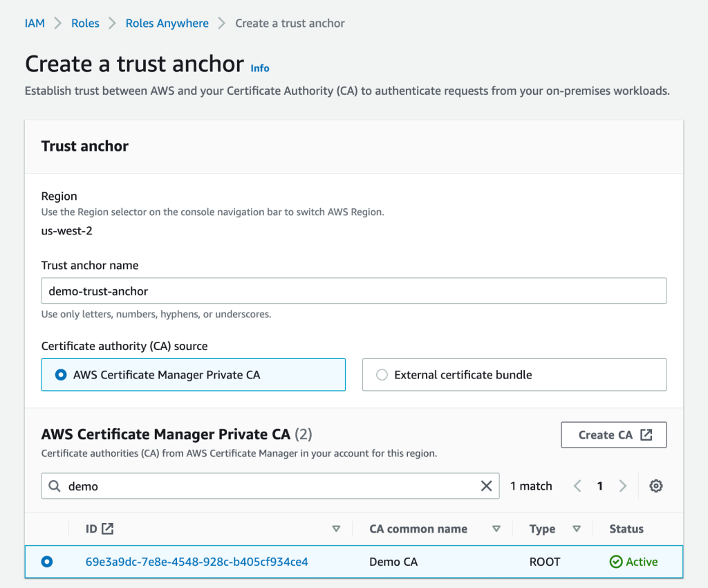
Task: Select AWS Certificate Manager Private CA option
Action: 61,374
